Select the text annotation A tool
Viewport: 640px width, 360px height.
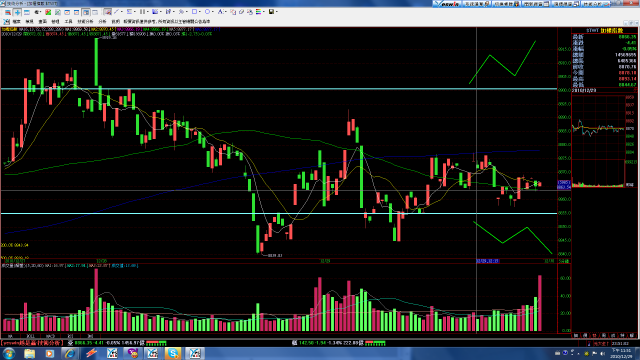tap(220, 12)
